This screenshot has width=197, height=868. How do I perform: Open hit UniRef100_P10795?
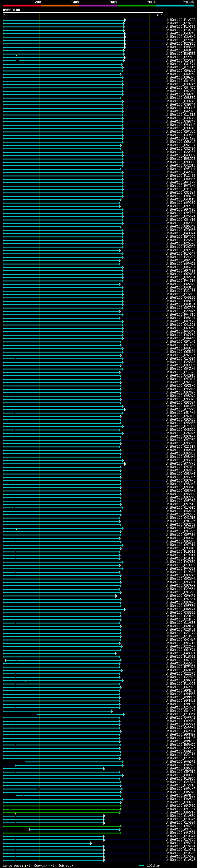coord(180,20)
